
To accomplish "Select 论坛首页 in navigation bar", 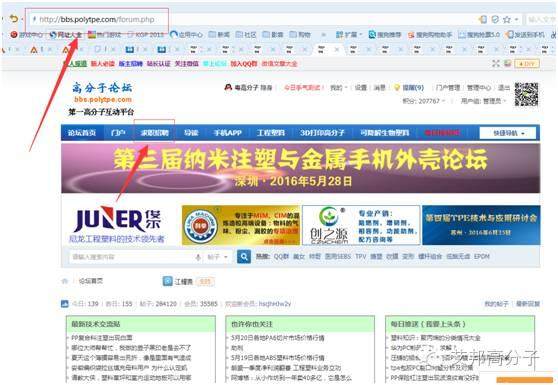I will click(x=82, y=133).
